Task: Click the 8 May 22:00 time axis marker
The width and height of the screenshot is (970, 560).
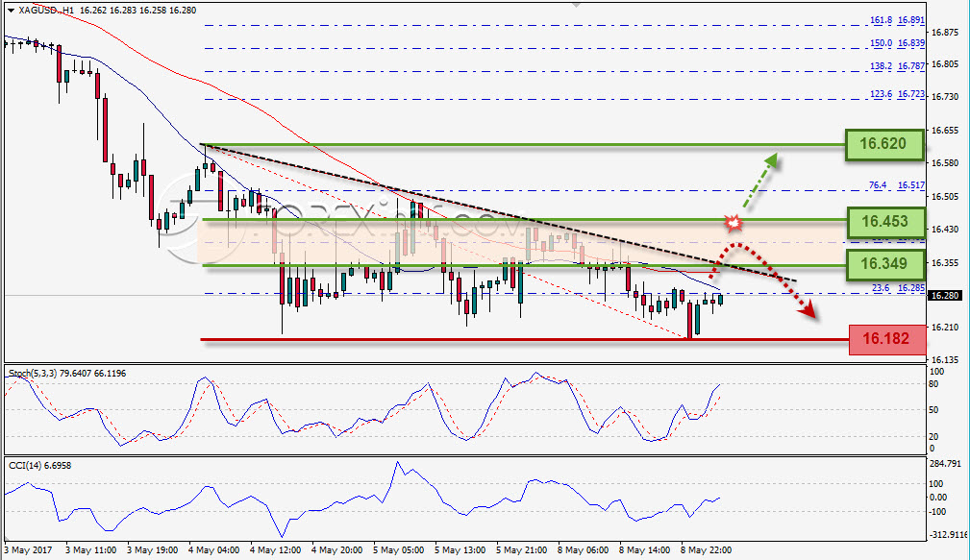Action: click(706, 550)
